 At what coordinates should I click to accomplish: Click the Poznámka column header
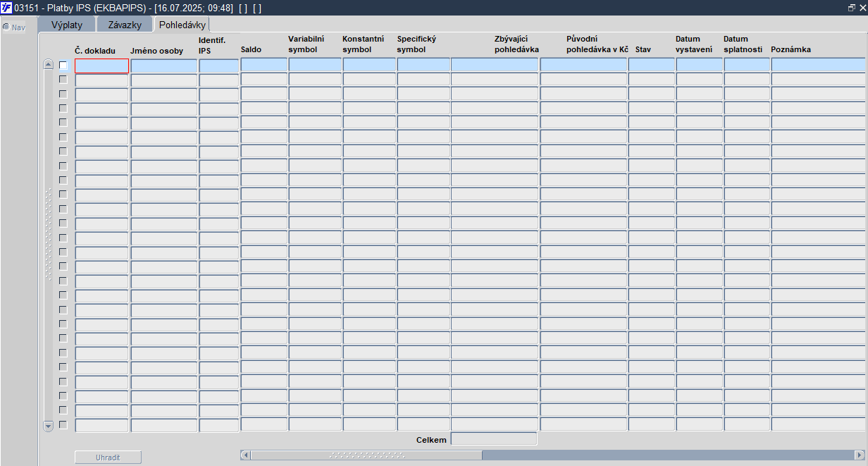click(791, 50)
